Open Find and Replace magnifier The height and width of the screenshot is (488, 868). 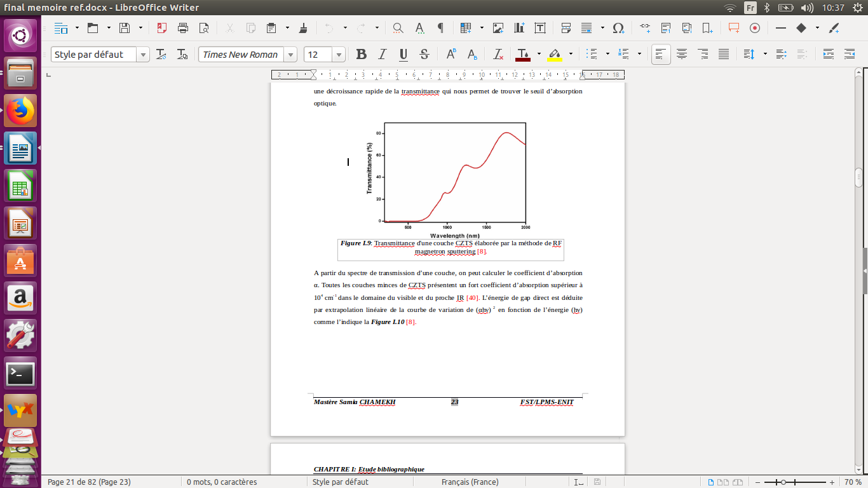point(398,28)
